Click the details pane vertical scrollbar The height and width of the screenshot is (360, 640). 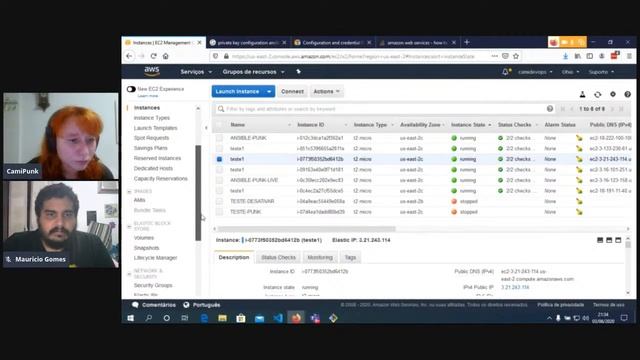point(628,245)
